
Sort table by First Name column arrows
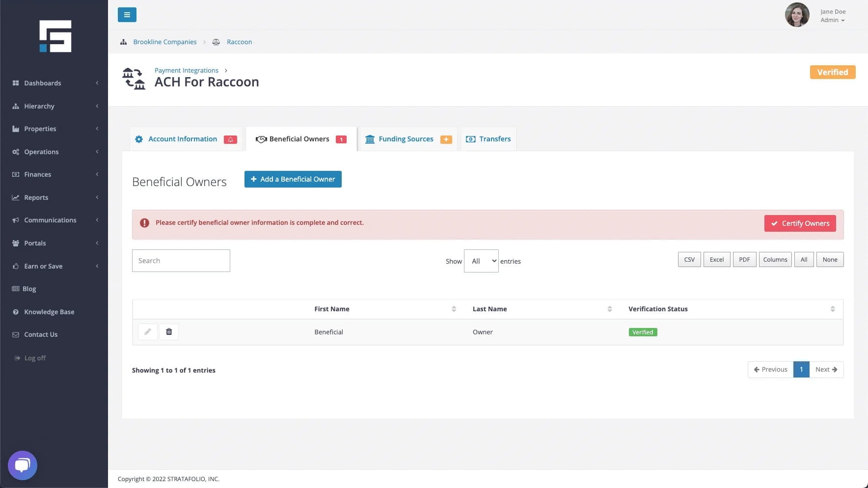click(454, 309)
